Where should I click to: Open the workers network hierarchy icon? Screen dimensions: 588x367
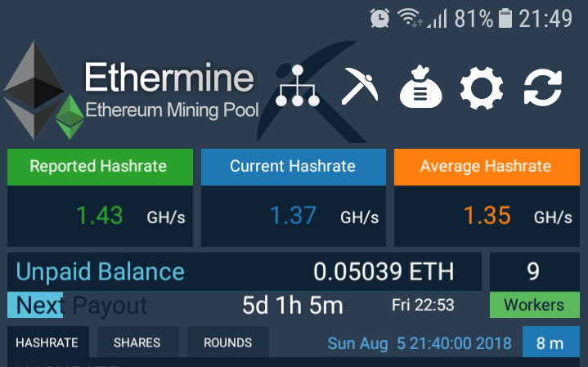[298, 86]
